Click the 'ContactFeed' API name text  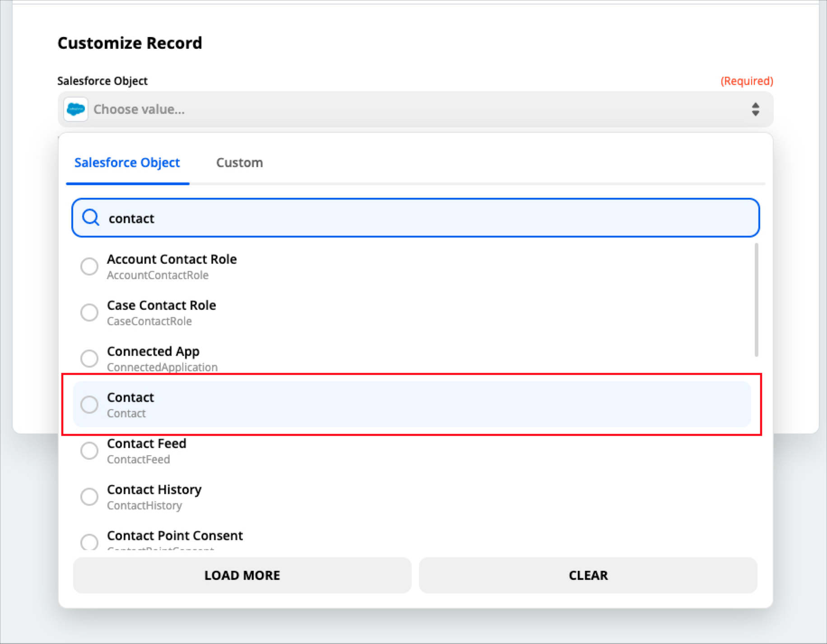[x=139, y=459]
